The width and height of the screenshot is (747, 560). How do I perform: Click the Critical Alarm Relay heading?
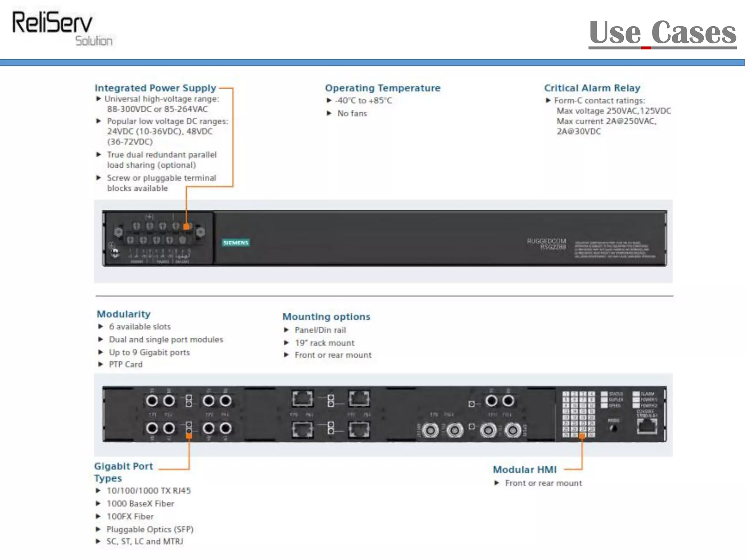point(592,88)
